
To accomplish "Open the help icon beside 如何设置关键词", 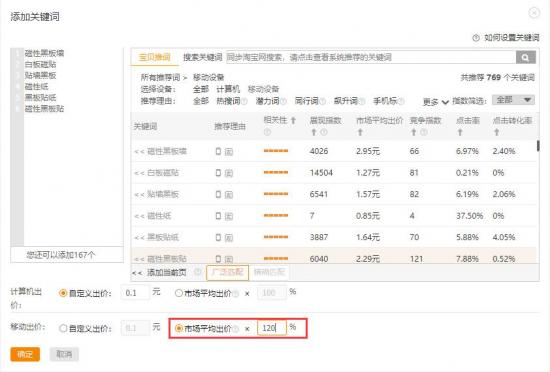I will point(476,38).
